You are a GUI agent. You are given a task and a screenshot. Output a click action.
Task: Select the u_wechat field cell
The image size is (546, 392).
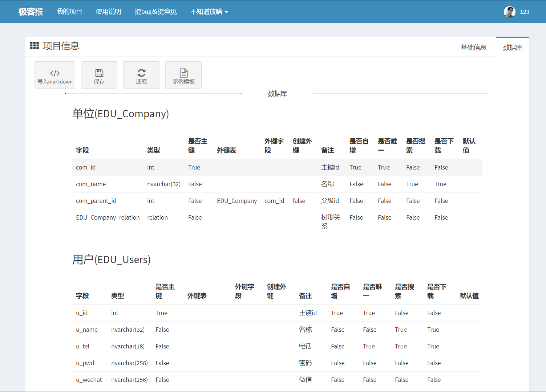pyautogui.click(x=89, y=380)
